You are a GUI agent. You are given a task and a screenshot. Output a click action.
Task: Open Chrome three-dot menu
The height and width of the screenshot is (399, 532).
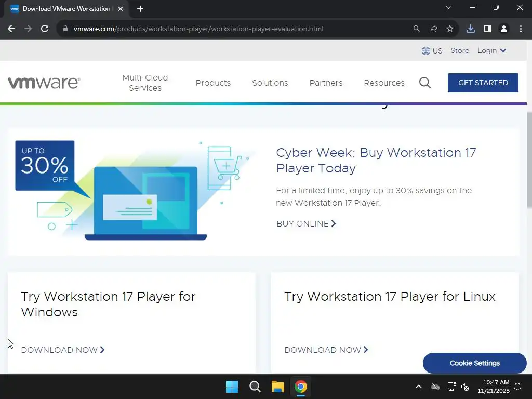521,29
